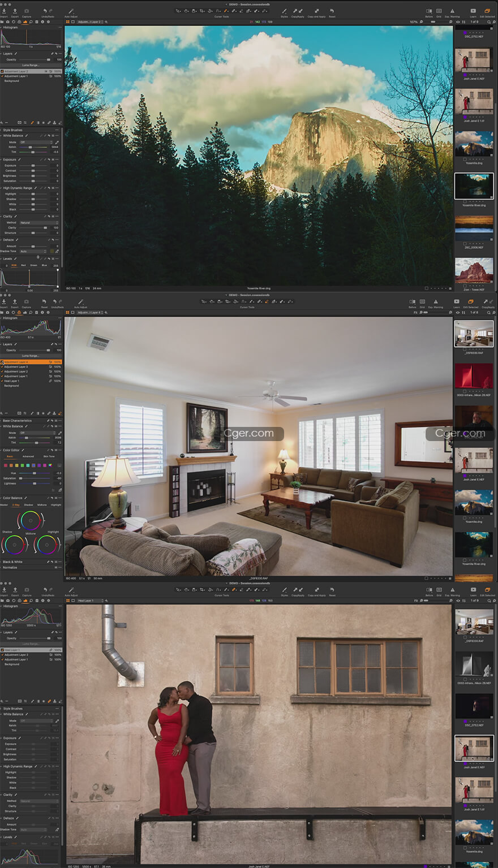
Task: Toggle Adjustment Layer 3 checkbox in living room window
Action: click(x=2, y=366)
